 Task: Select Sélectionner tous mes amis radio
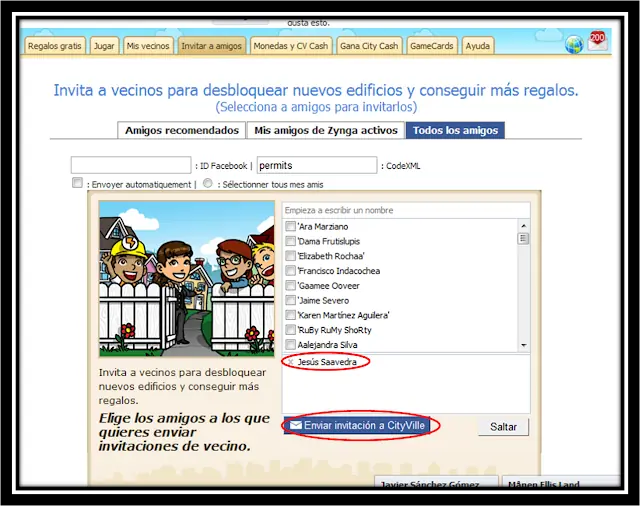[x=208, y=183]
